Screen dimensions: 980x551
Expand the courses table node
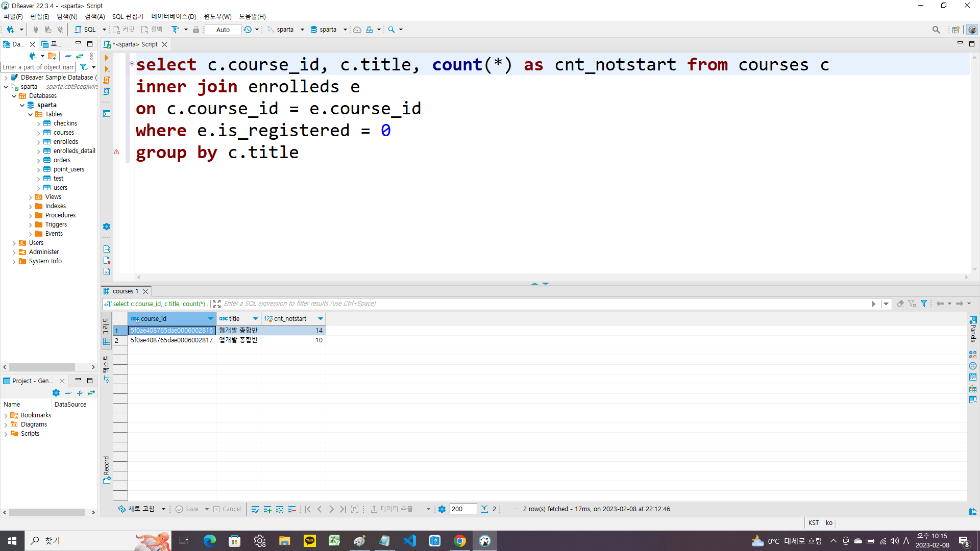(x=39, y=133)
